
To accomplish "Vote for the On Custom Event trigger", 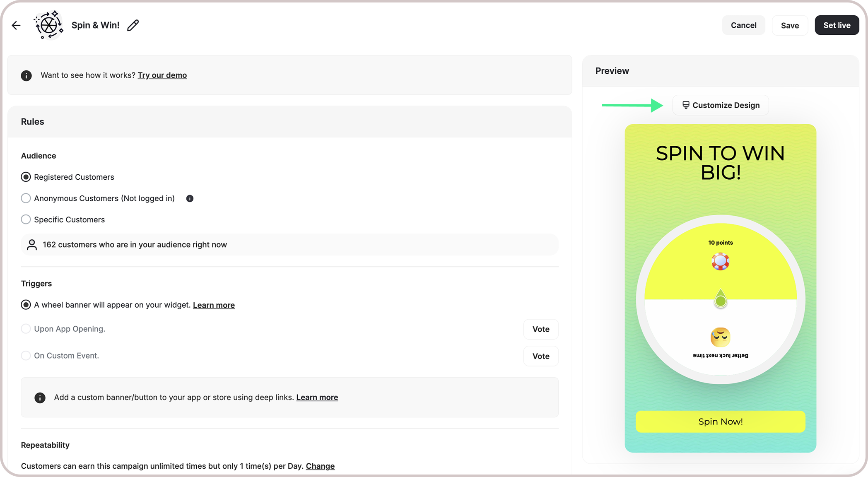I will (541, 356).
